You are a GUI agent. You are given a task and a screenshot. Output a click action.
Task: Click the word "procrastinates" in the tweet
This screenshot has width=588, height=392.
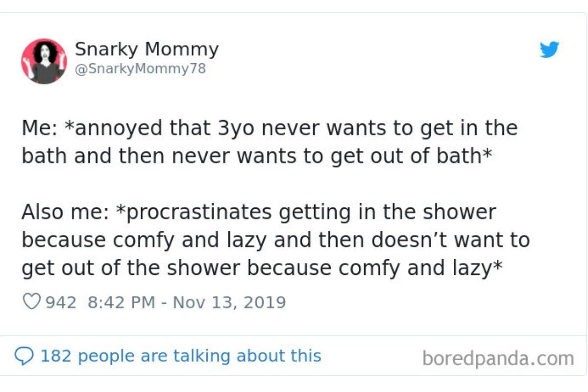(x=195, y=213)
